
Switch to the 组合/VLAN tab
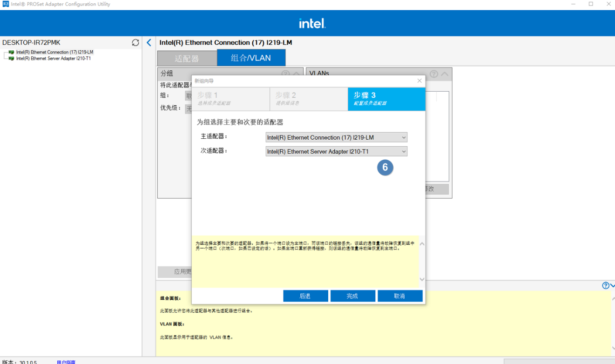[x=251, y=58]
